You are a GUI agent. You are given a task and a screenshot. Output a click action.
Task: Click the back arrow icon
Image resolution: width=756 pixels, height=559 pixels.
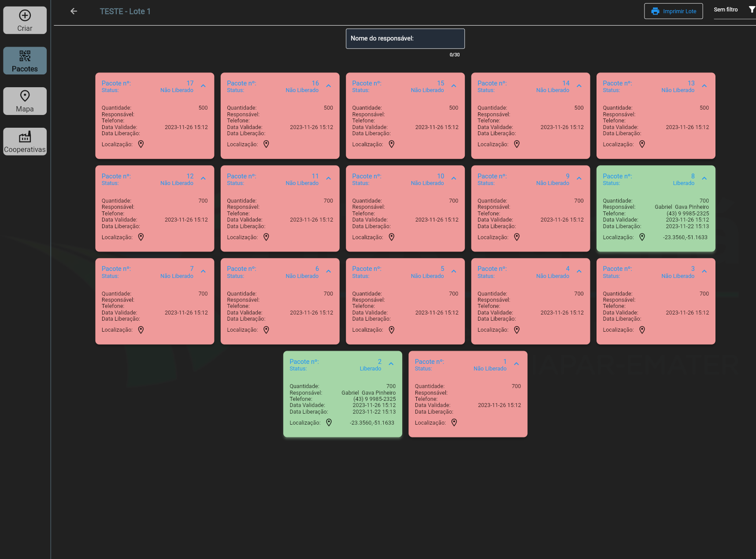pos(74,11)
